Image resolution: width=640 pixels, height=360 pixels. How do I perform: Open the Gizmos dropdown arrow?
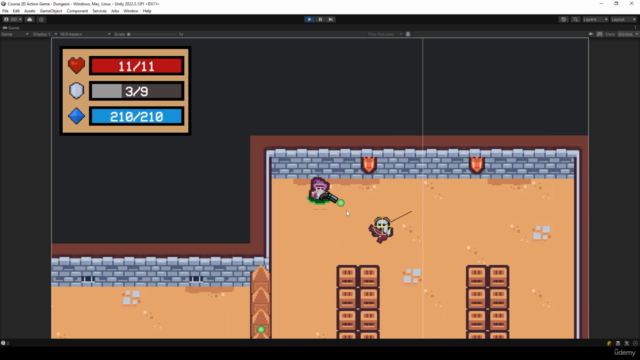tap(636, 34)
